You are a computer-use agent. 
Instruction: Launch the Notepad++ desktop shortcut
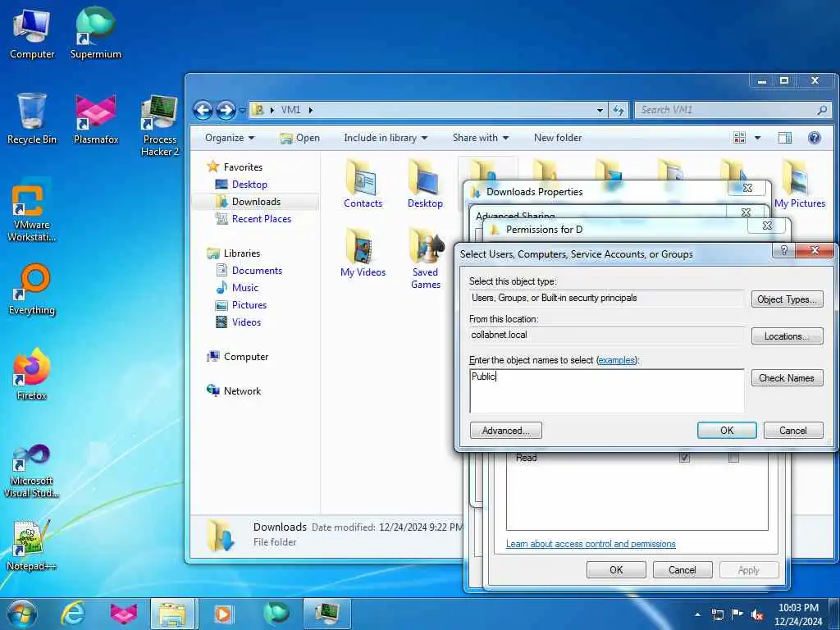click(x=32, y=546)
